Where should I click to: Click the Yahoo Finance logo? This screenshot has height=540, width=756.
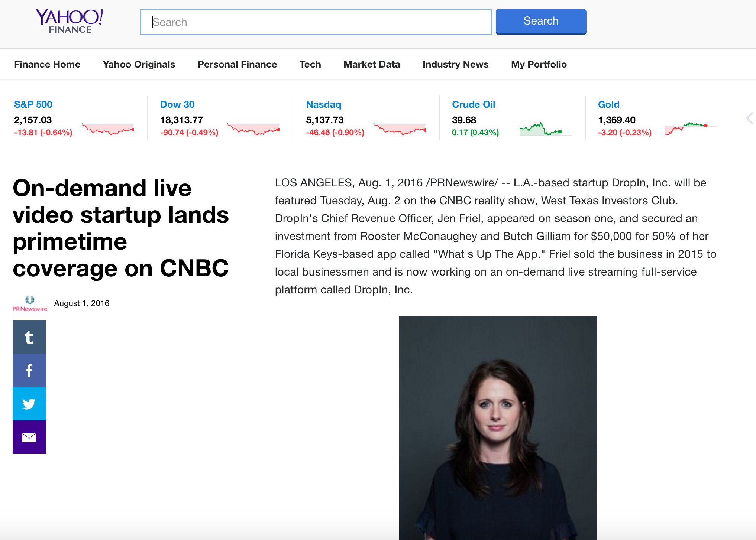point(70,21)
